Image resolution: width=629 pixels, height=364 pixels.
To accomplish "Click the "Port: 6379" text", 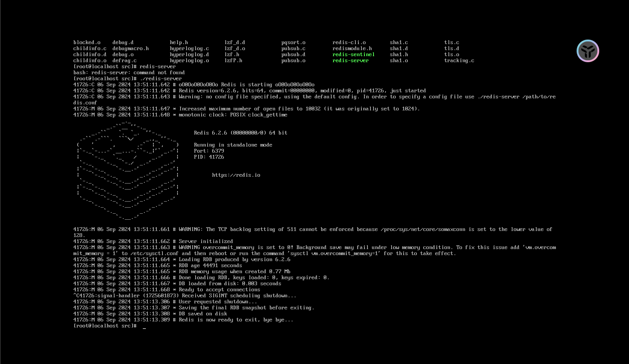I will [x=209, y=151].
